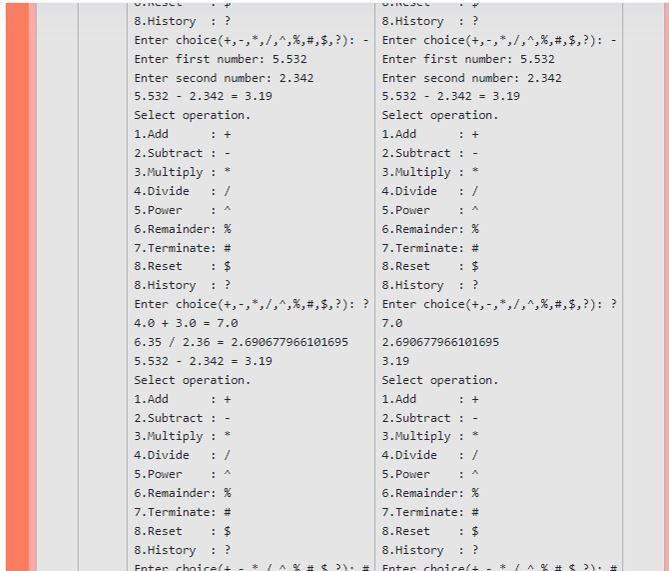This screenshot has width=669, height=571.
Task: Click the left column's middle 'Select operation.' line
Action: 192,115
